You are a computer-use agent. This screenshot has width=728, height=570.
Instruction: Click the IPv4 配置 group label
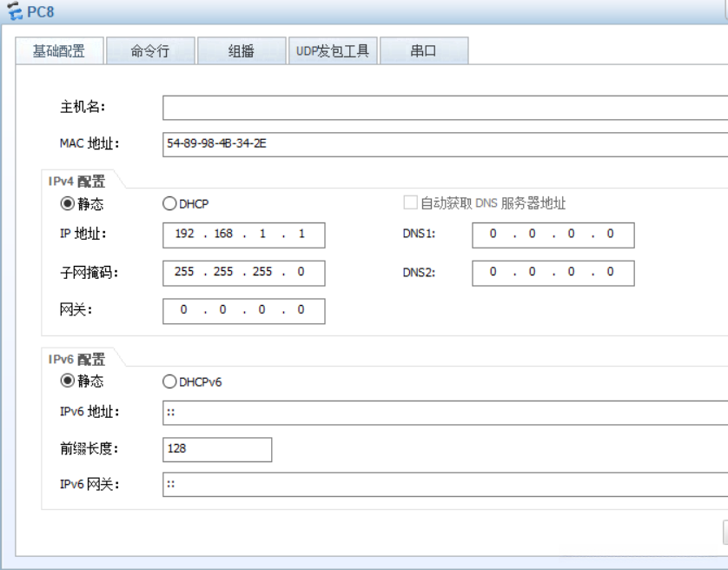(76, 182)
